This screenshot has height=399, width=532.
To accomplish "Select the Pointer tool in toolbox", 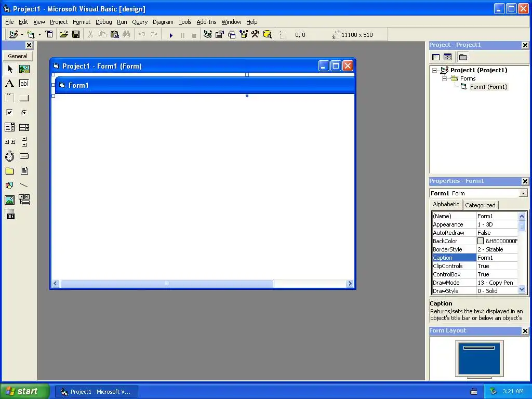I will pyautogui.click(x=10, y=69).
